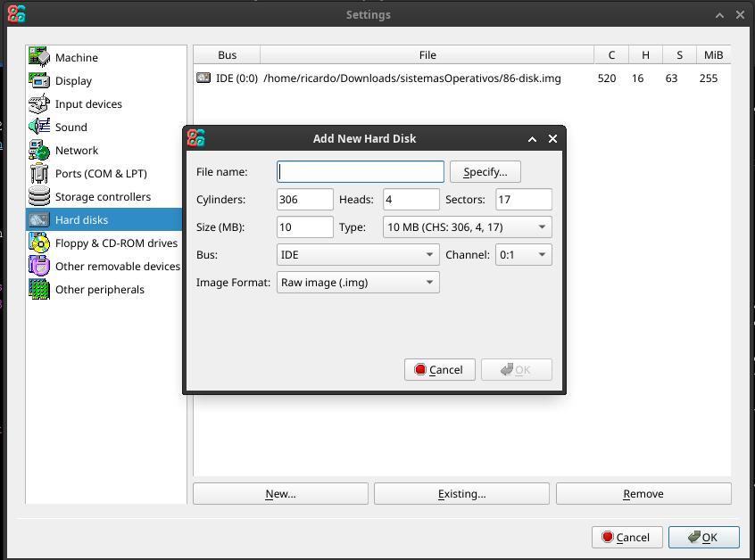Click the New... hard disk button
This screenshot has width=755, height=560.
point(280,494)
